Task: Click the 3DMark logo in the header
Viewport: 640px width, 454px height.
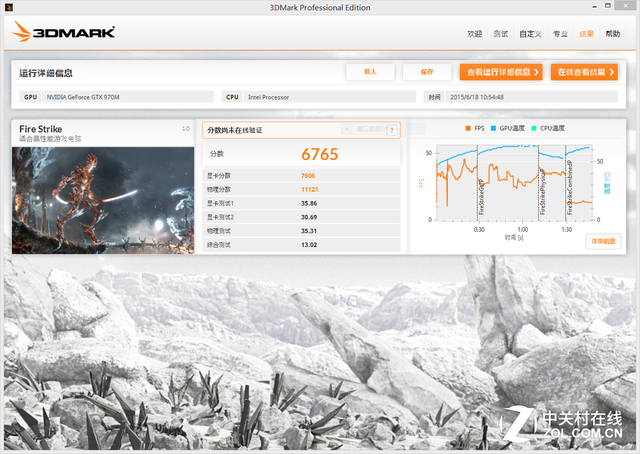Action: coord(63,31)
